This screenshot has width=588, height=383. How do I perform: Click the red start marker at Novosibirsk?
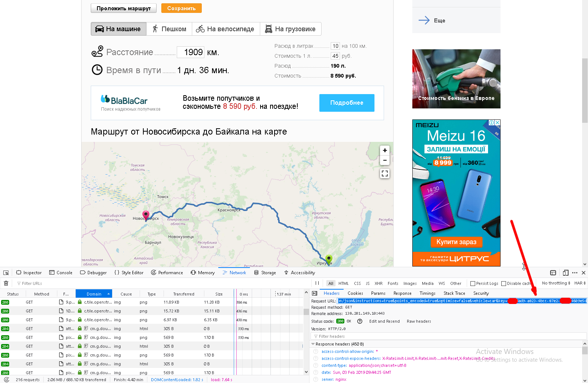[146, 215]
